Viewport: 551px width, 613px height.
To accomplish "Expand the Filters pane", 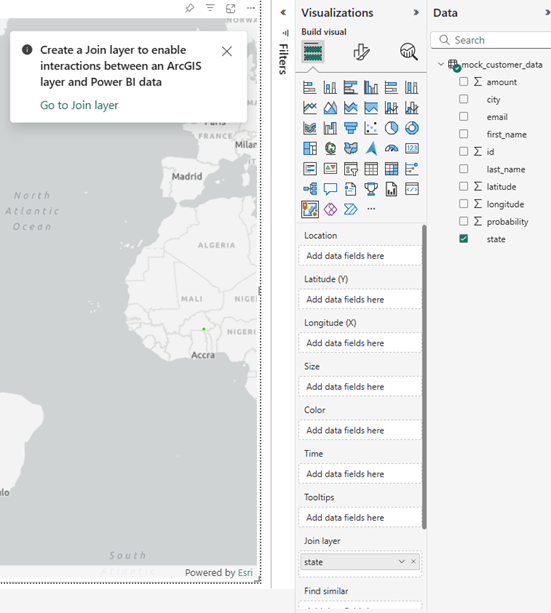I will click(284, 13).
